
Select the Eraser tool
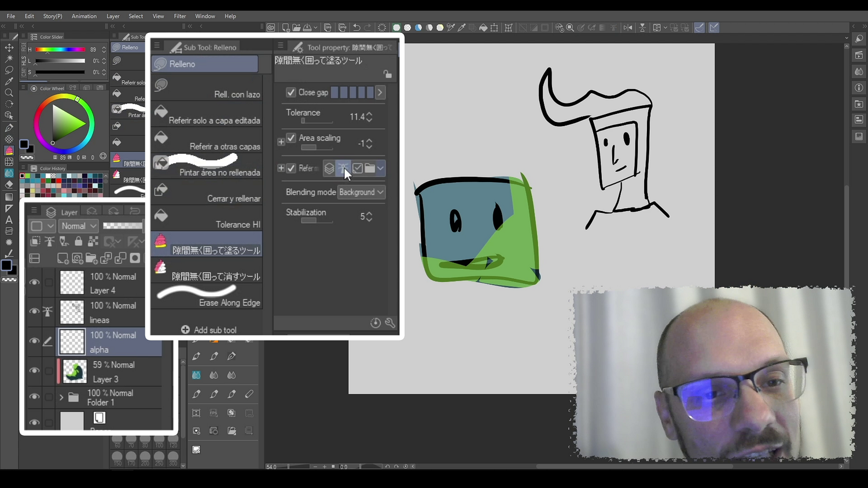[x=9, y=185]
